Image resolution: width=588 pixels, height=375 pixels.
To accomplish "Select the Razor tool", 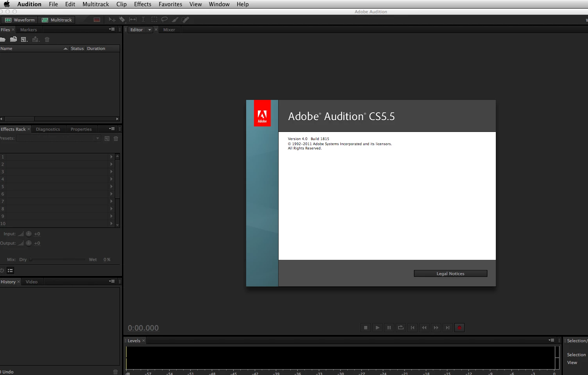I will tap(122, 20).
